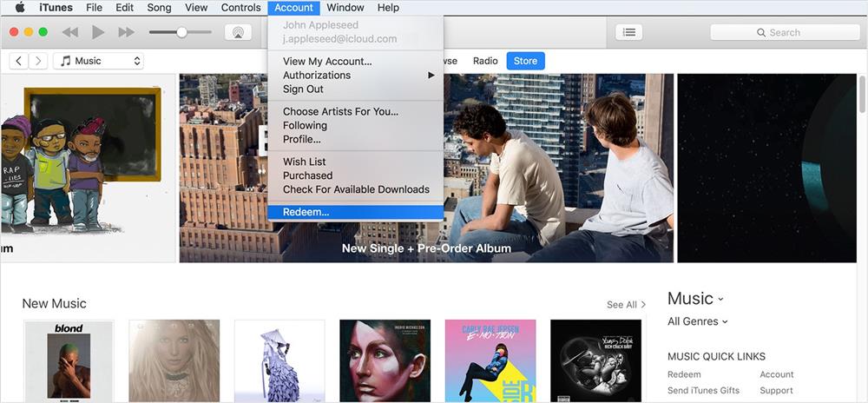Go forward with the right chevron
The height and width of the screenshot is (403, 868).
click(37, 61)
